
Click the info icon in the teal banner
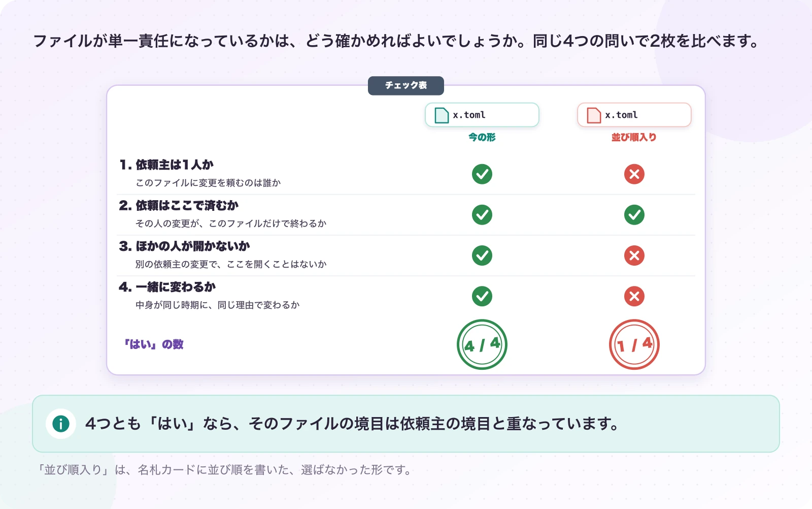(x=61, y=424)
